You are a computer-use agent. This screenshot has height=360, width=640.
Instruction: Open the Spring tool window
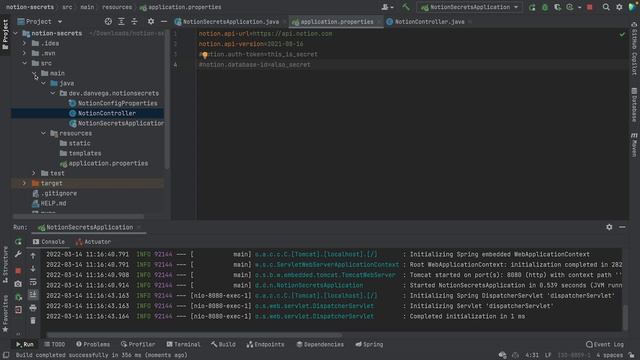coord(369,344)
